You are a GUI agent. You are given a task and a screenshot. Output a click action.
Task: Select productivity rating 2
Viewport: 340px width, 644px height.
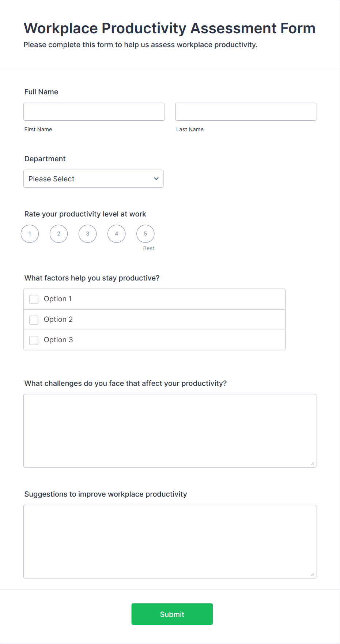point(58,234)
